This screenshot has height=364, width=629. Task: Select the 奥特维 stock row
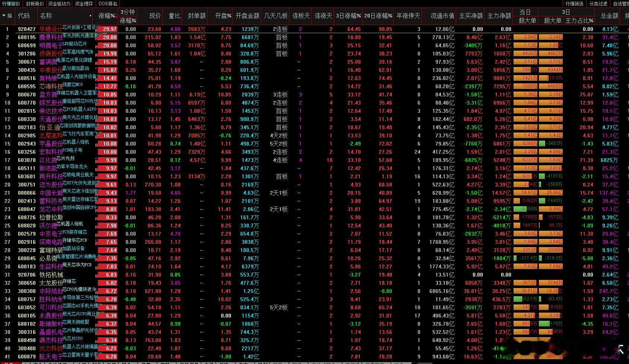pyautogui.click(x=48, y=78)
